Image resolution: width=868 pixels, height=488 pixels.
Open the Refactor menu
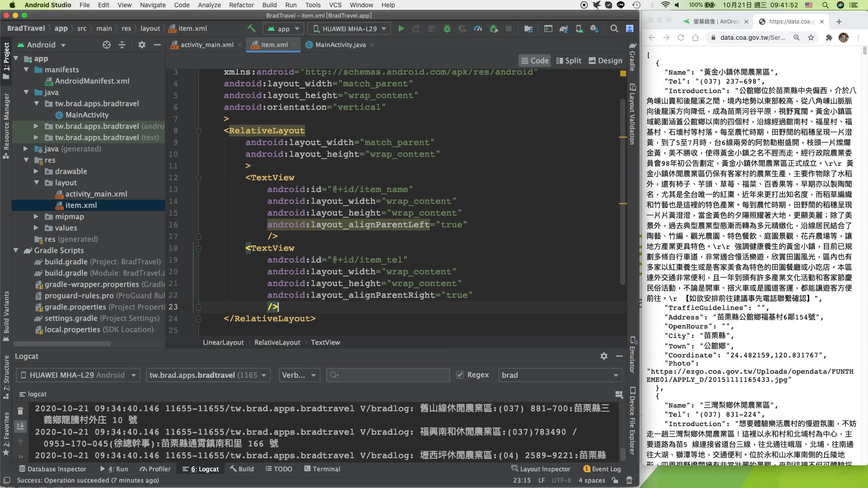pos(241,5)
